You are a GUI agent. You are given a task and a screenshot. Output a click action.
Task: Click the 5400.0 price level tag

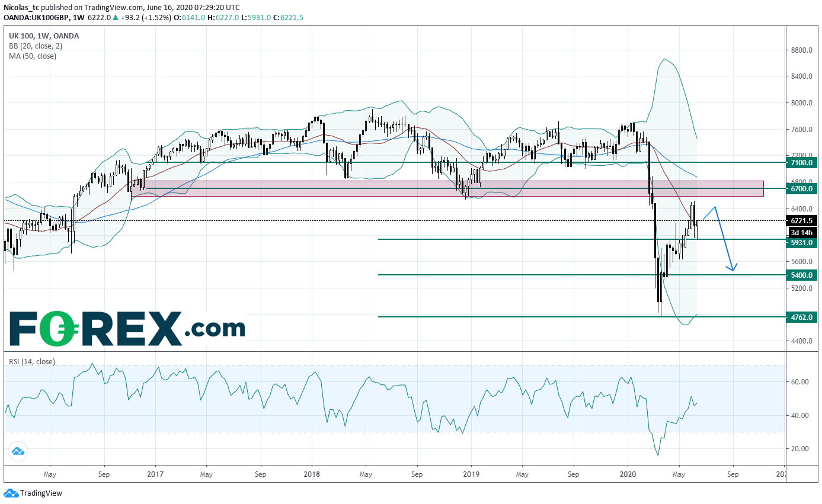click(802, 275)
